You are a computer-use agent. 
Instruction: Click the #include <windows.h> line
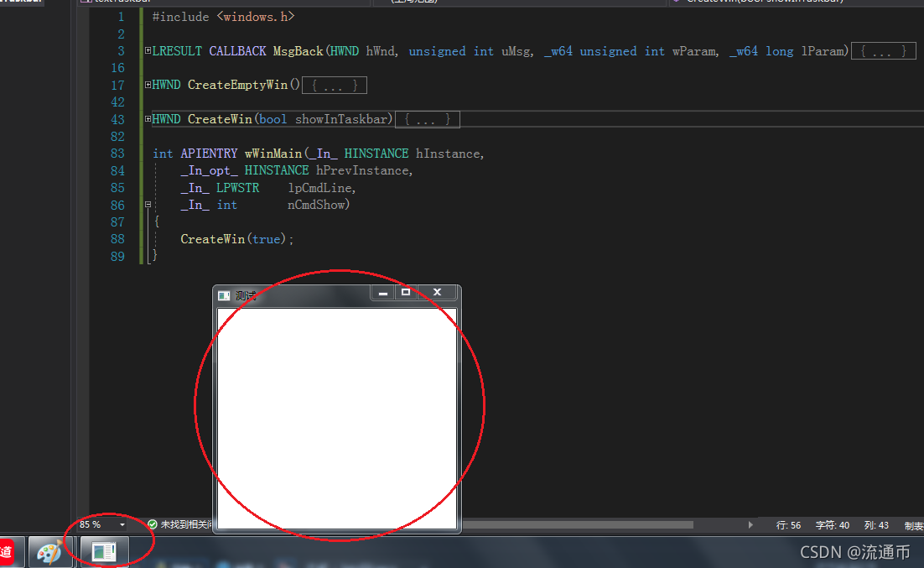click(x=223, y=17)
